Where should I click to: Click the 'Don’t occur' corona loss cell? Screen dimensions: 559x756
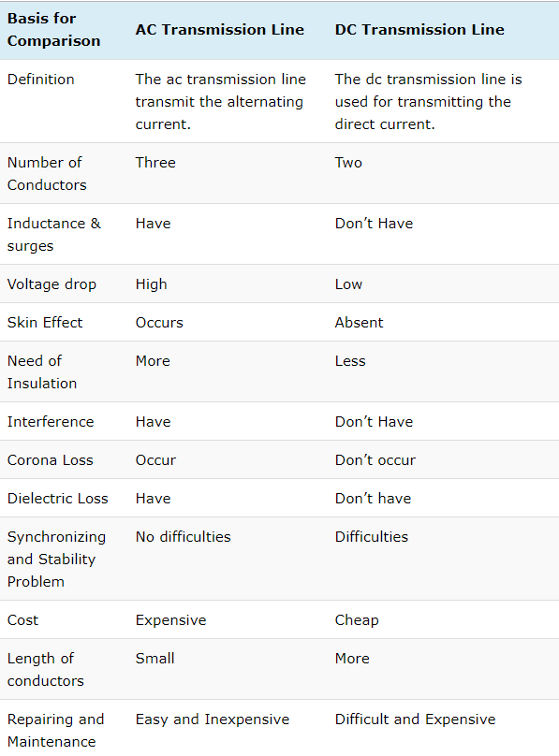[375, 460]
